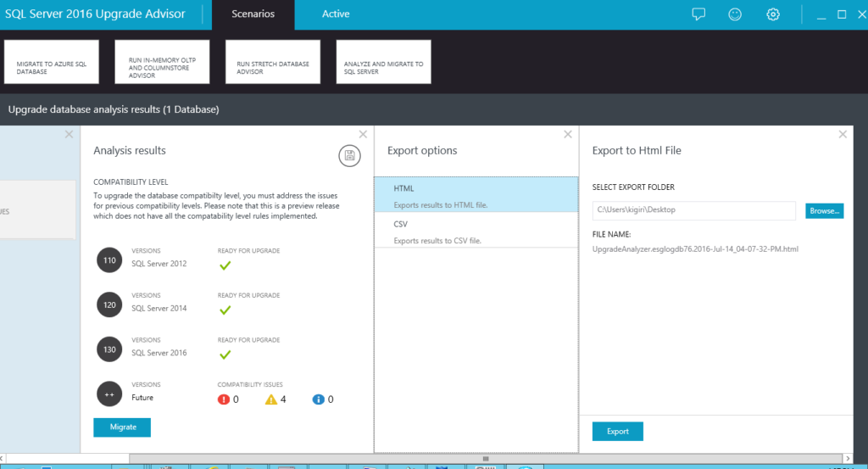Click green checkmark for SQL Server 2014

[225, 310]
